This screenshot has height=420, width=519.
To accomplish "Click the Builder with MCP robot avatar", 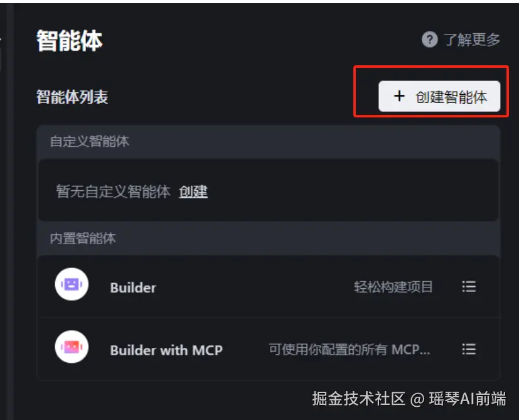I will [72, 347].
